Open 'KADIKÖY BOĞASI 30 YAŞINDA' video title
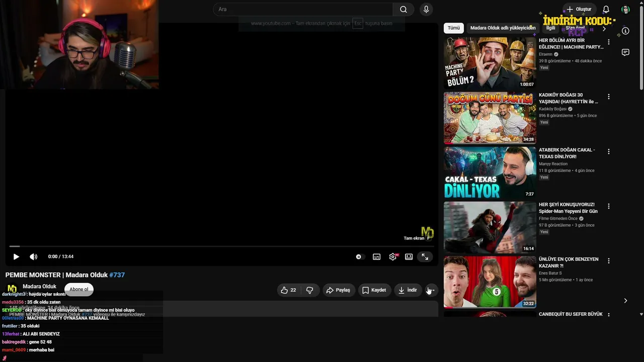Viewport: 644px width, 362px height. point(569,98)
